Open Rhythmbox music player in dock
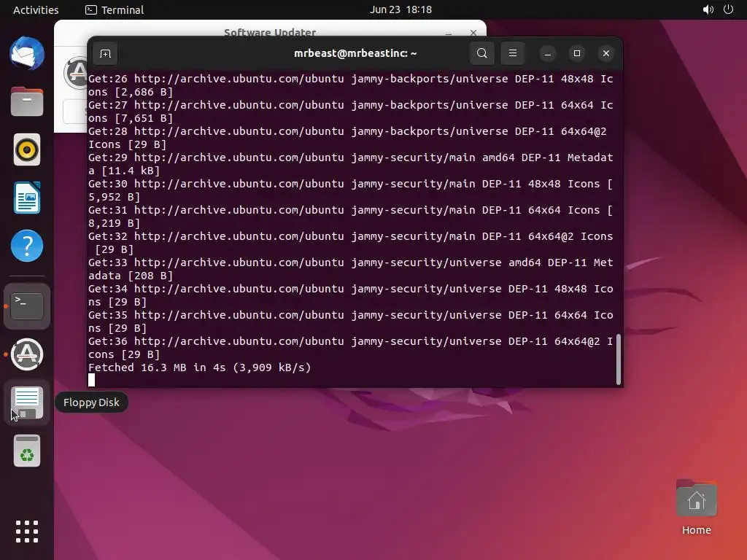 tap(27, 149)
